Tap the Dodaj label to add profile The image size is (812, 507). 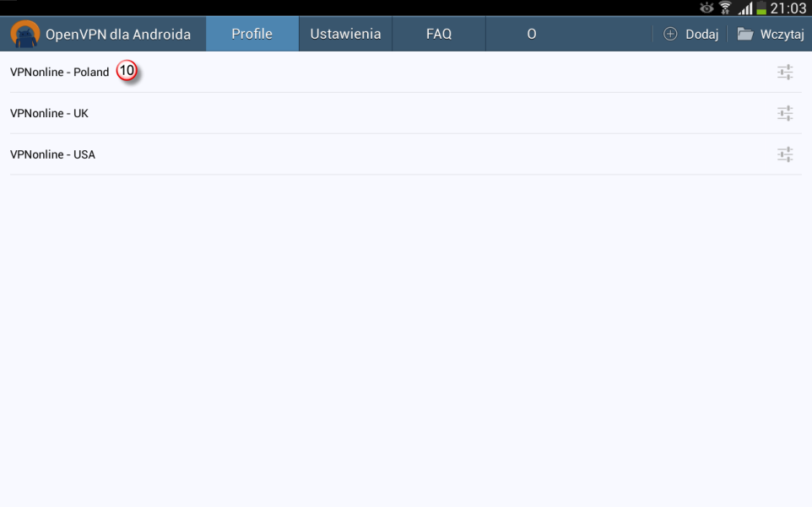tap(701, 35)
